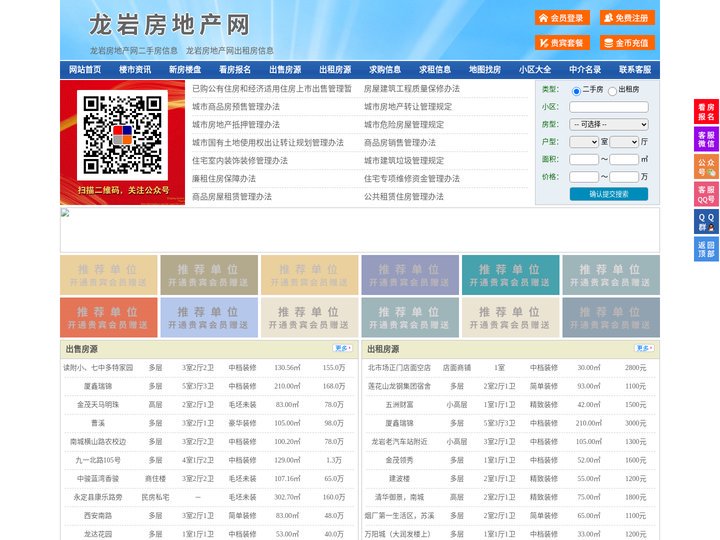This screenshot has width=720, height=540.
Task: Click the 龙岩房地产网出租房信息 header text
Action: point(230,51)
